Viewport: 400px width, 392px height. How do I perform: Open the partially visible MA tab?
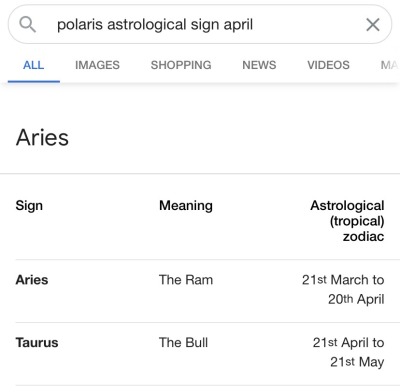pos(390,65)
